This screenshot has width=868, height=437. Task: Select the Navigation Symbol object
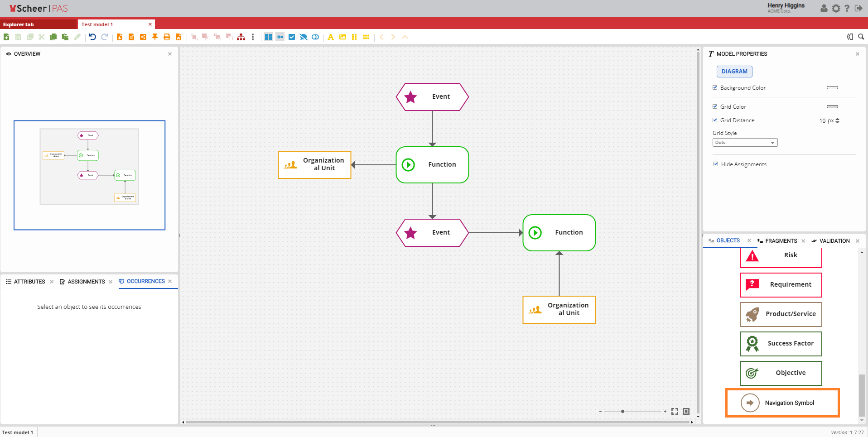click(782, 403)
